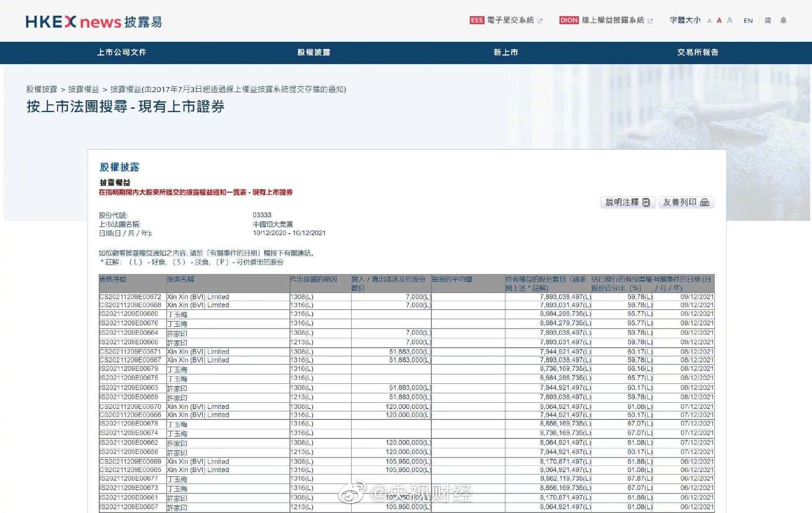Click the stock code value 03333
This screenshot has height=513, width=812.
[x=262, y=215]
